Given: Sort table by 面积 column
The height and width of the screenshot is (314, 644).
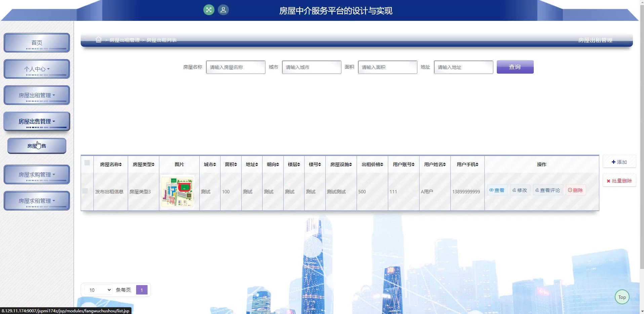Looking at the screenshot, I should click(x=231, y=164).
